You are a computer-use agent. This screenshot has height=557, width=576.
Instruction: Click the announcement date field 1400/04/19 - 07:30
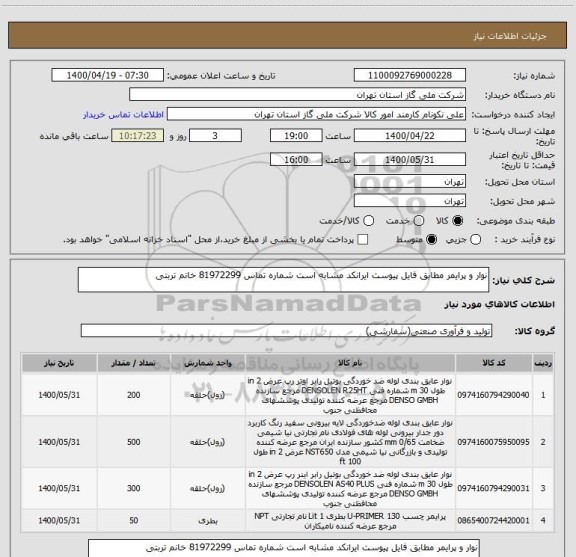pyautogui.click(x=107, y=75)
